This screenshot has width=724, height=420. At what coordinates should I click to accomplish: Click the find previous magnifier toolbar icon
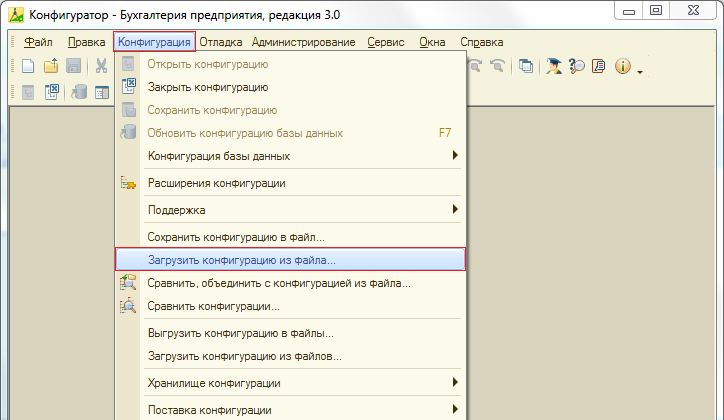pyautogui.click(x=475, y=66)
